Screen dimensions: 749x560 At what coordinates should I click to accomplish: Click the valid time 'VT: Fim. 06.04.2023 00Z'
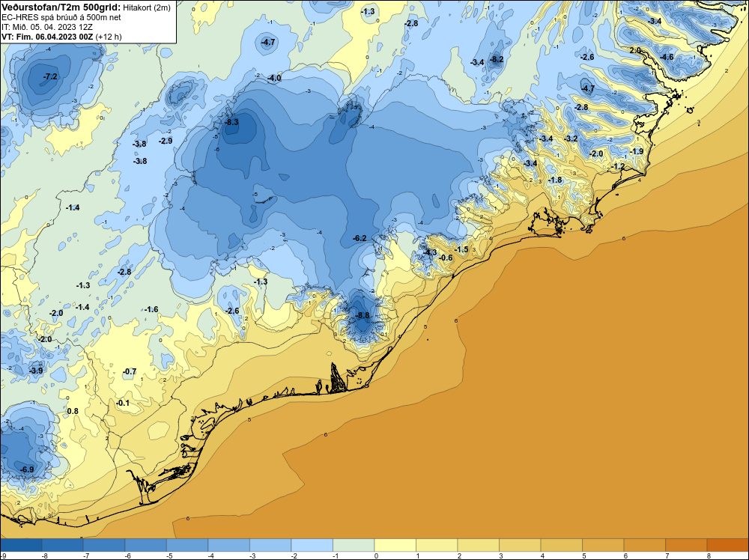[x=48, y=37]
